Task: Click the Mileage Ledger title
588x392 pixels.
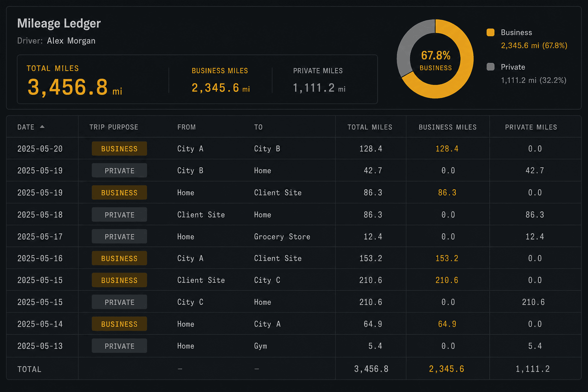Action: pos(59,23)
